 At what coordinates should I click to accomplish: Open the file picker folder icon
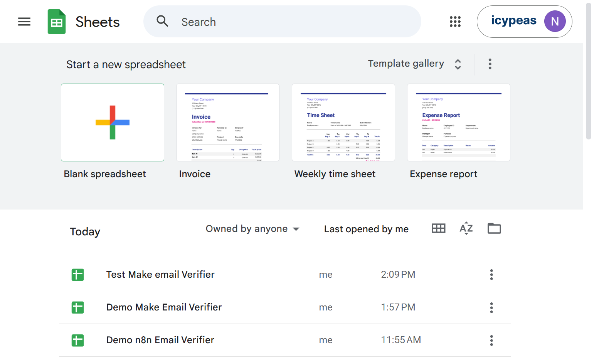click(494, 228)
